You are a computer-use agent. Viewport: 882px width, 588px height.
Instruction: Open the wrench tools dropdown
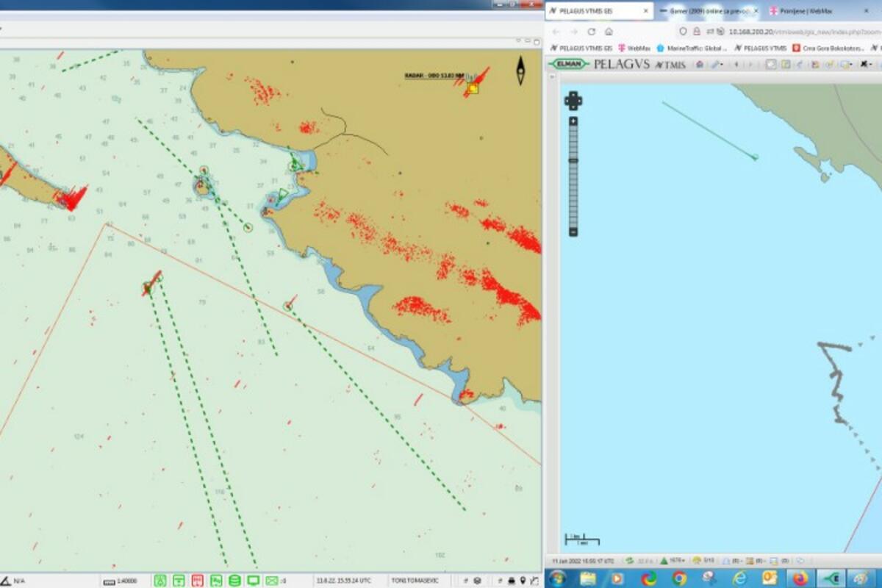pos(717,65)
